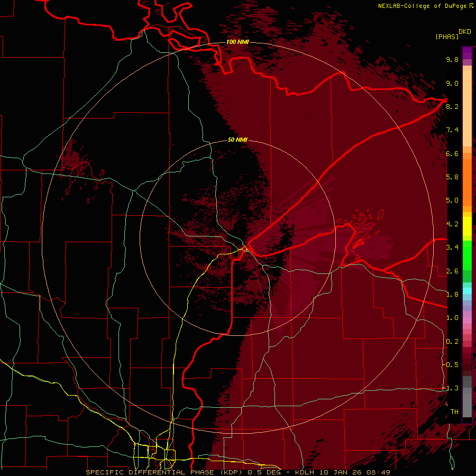Click the 7.4 scale value
This screenshot has width=476, height=476.
point(452,130)
